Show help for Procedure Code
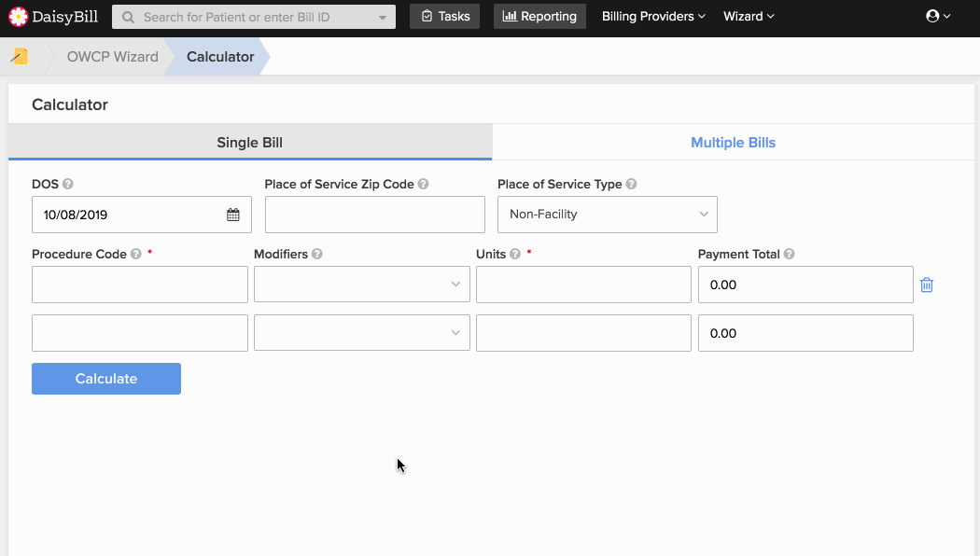Image resolution: width=980 pixels, height=556 pixels. click(135, 255)
